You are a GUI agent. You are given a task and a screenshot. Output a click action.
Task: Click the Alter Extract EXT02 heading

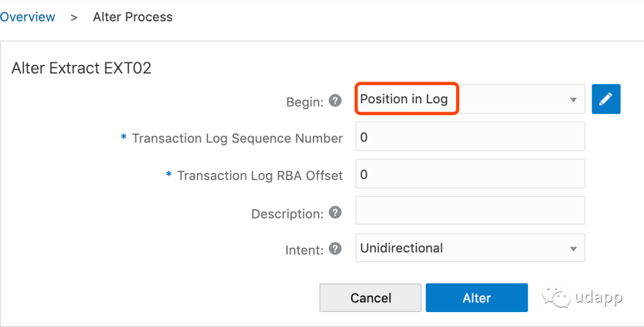point(82,68)
